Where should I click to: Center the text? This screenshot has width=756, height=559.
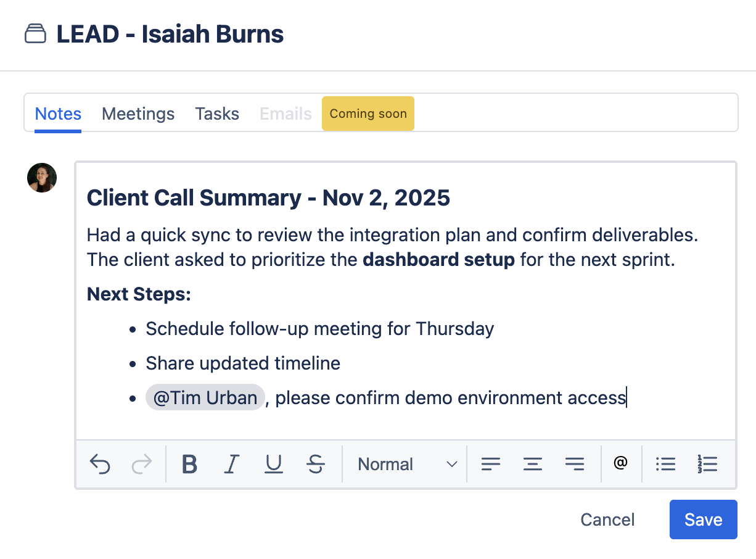[533, 464]
